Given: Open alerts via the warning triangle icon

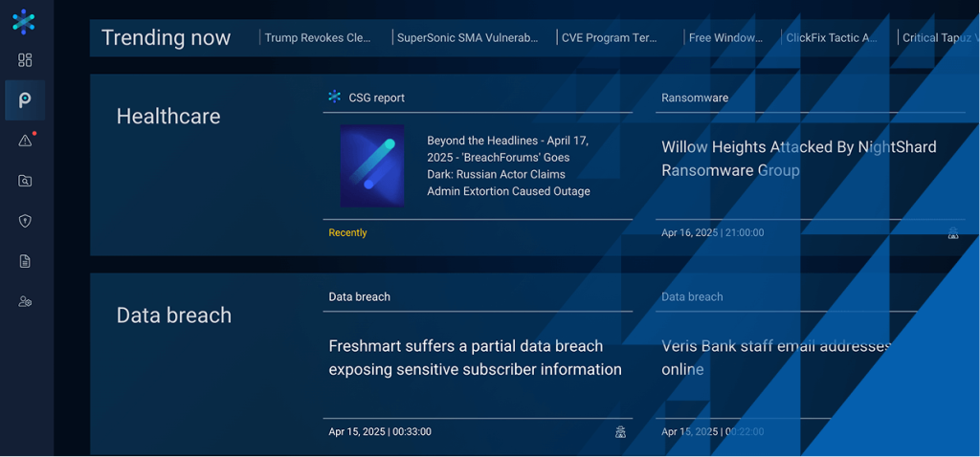Looking at the screenshot, I should (25, 141).
